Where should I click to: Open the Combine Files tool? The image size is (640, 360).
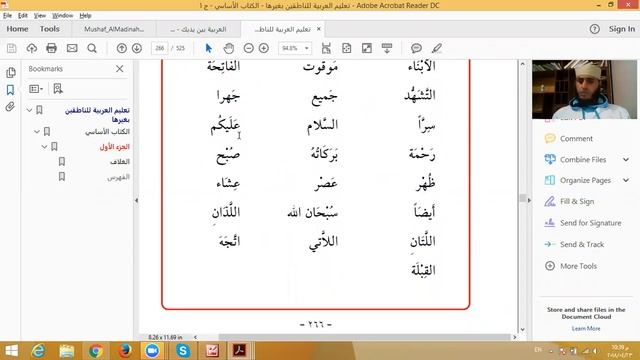(583, 160)
